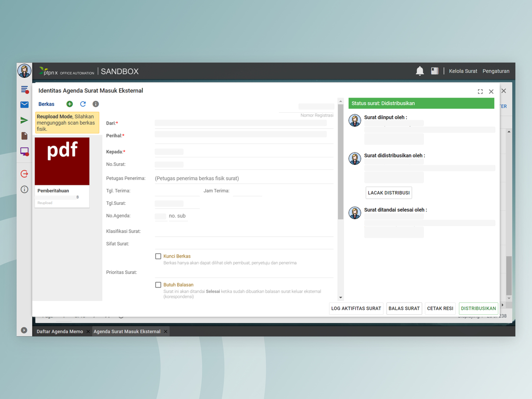The height and width of the screenshot is (399, 532).
Task: Click the Reupload Mode notice
Action: [67, 123]
